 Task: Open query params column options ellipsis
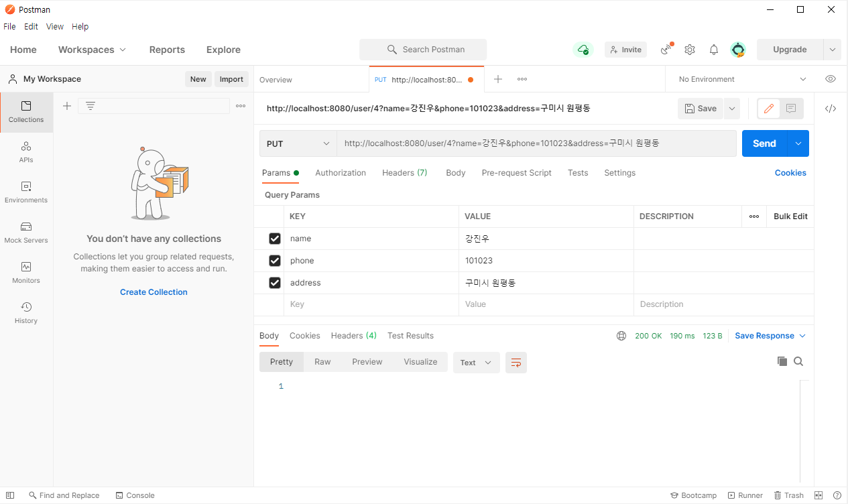[754, 216]
